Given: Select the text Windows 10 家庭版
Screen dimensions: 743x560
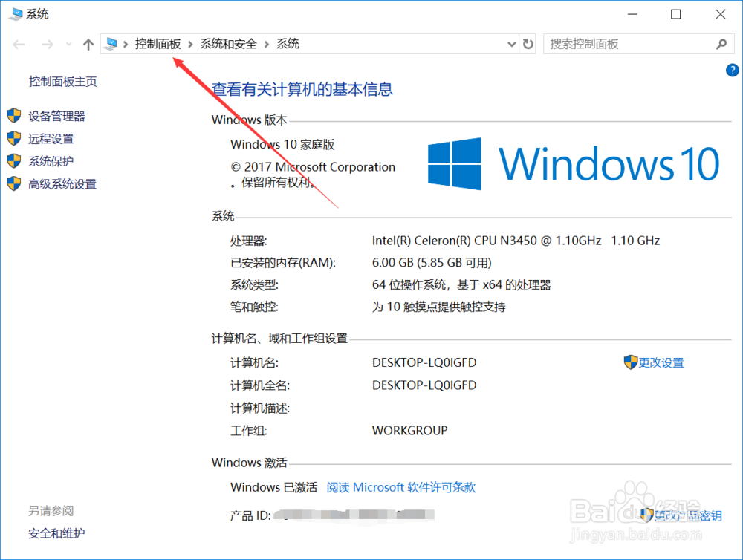Looking at the screenshot, I should [282, 145].
